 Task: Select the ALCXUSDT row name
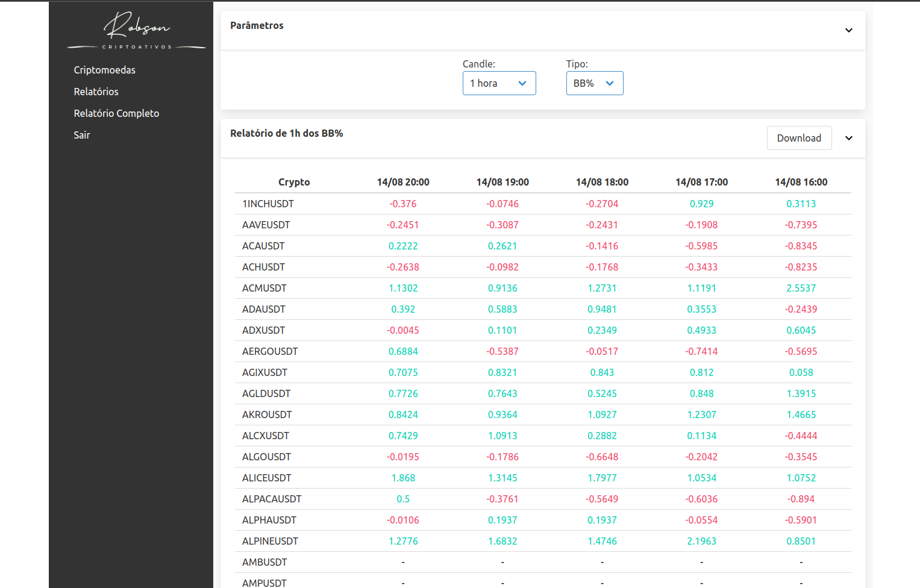[266, 436]
